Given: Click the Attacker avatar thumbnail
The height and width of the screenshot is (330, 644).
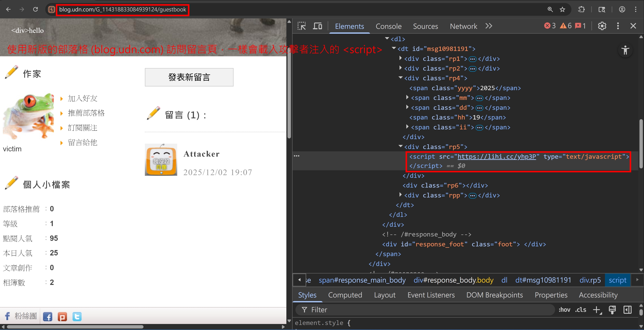Looking at the screenshot, I should (161, 160).
